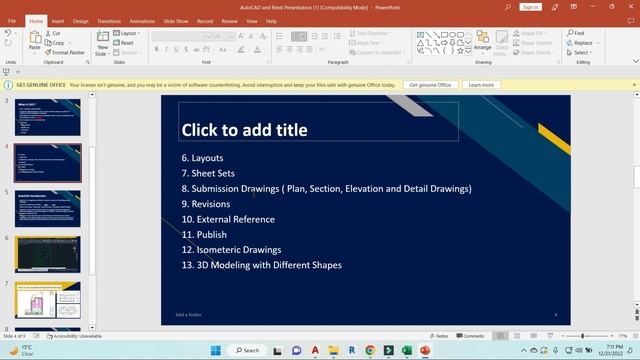Click the New Slide icon

tap(103, 37)
